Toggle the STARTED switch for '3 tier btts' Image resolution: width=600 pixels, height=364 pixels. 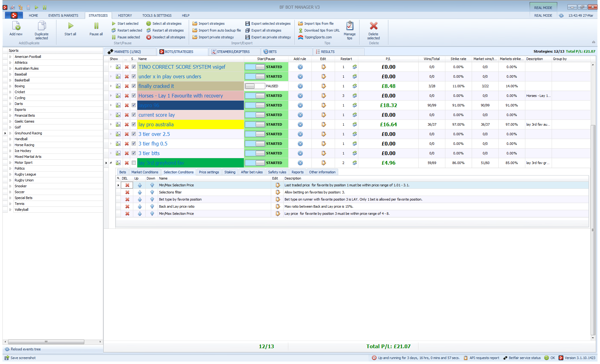point(255,153)
